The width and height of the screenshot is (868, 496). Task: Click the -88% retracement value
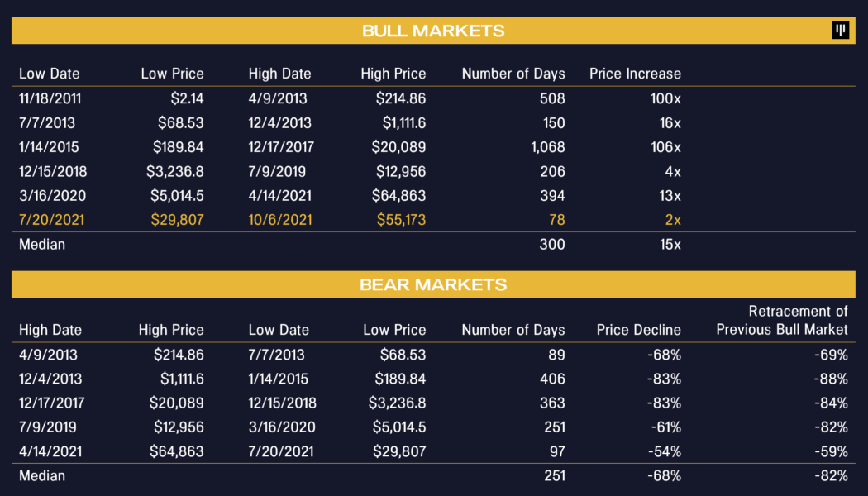(830, 379)
